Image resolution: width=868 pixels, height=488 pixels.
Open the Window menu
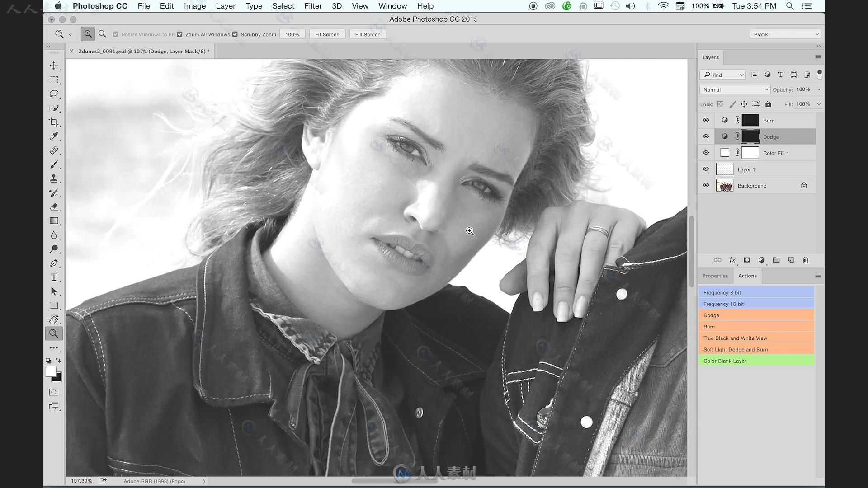(392, 6)
